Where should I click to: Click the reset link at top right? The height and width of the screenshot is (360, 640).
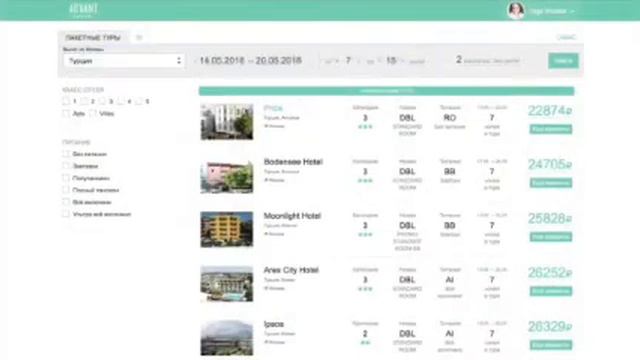point(566,37)
